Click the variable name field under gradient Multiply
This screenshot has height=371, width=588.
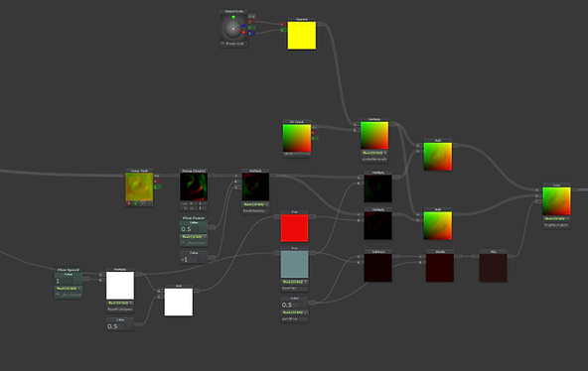click(x=374, y=159)
